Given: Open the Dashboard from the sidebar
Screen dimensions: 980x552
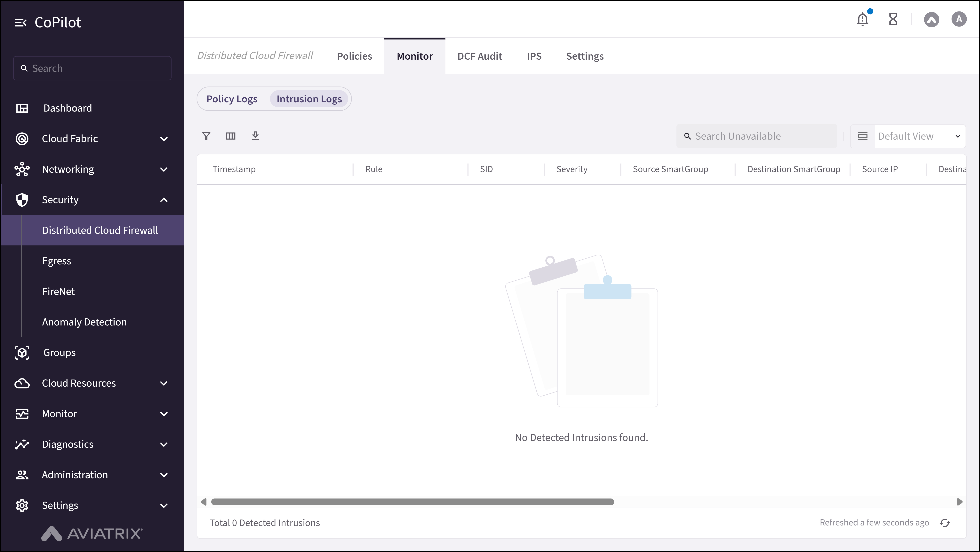Looking at the screenshot, I should coord(67,108).
